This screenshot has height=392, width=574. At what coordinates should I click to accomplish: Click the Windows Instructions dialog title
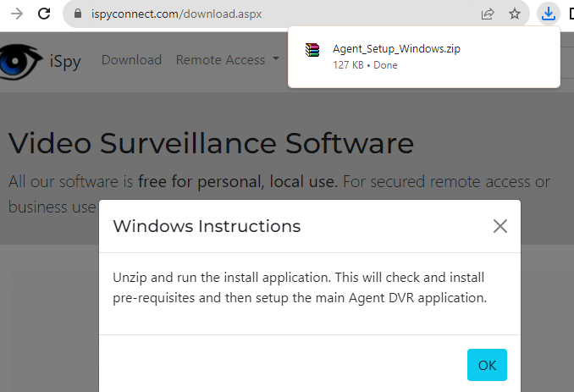207,226
